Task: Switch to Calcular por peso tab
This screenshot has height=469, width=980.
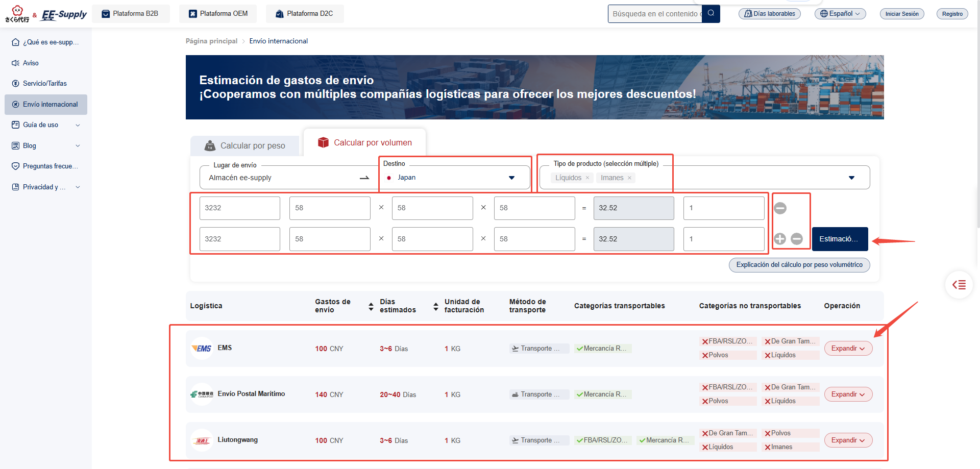Action: click(245, 145)
